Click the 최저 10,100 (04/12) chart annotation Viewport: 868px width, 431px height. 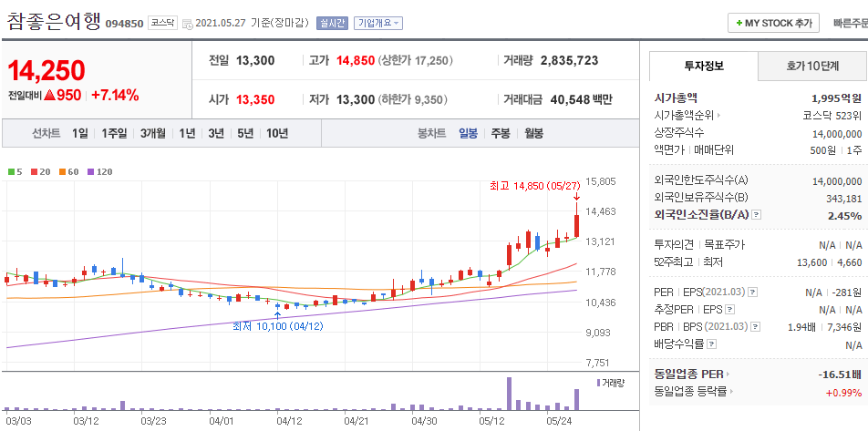click(x=277, y=326)
